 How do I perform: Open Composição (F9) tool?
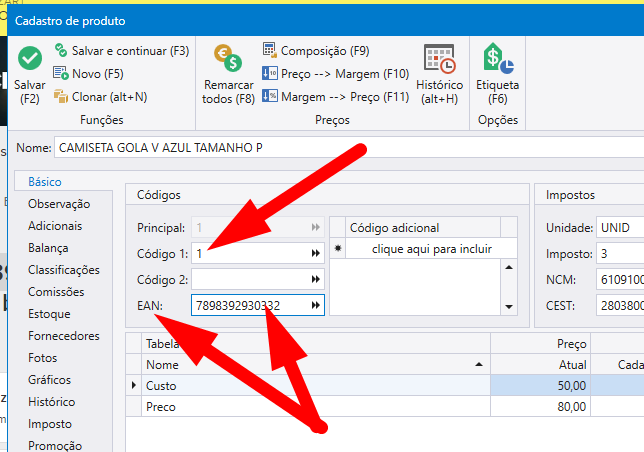point(269,50)
